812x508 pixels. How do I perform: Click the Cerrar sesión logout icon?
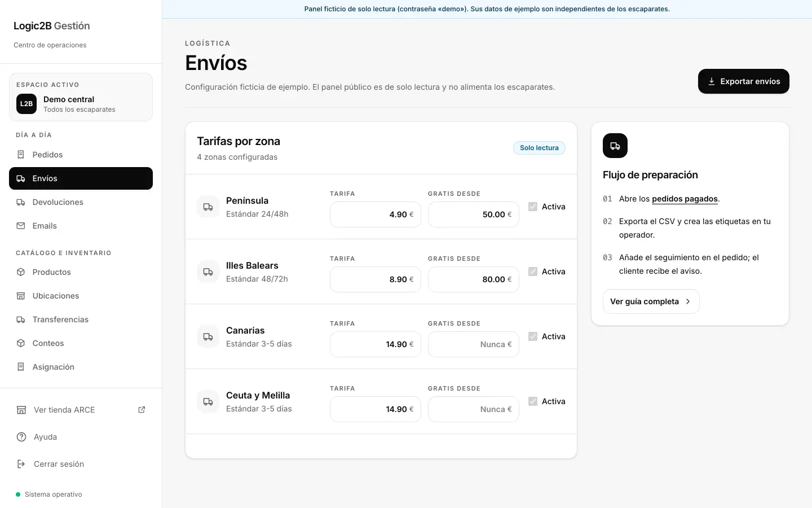21,464
